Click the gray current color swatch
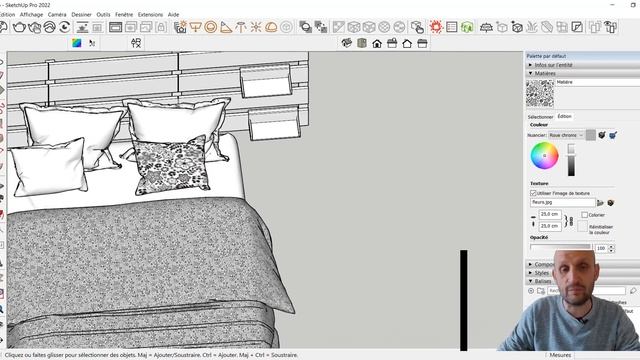 coord(591,135)
